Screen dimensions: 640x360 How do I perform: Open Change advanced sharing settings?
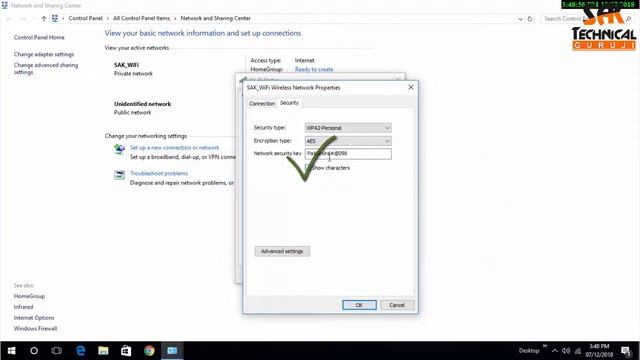pyautogui.click(x=46, y=69)
